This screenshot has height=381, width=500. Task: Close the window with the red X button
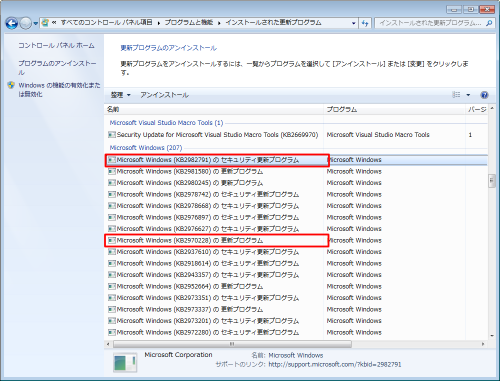tap(487, 9)
